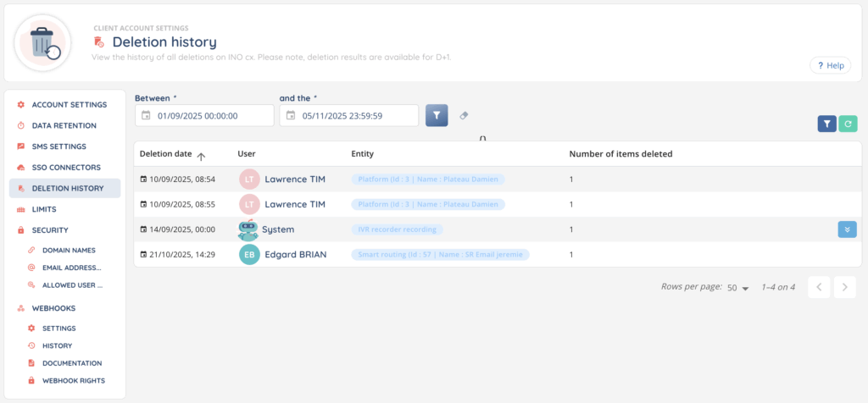The width and height of the screenshot is (868, 403).
Task: Open Account Settings in the sidebar
Action: pyautogui.click(x=69, y=104)
